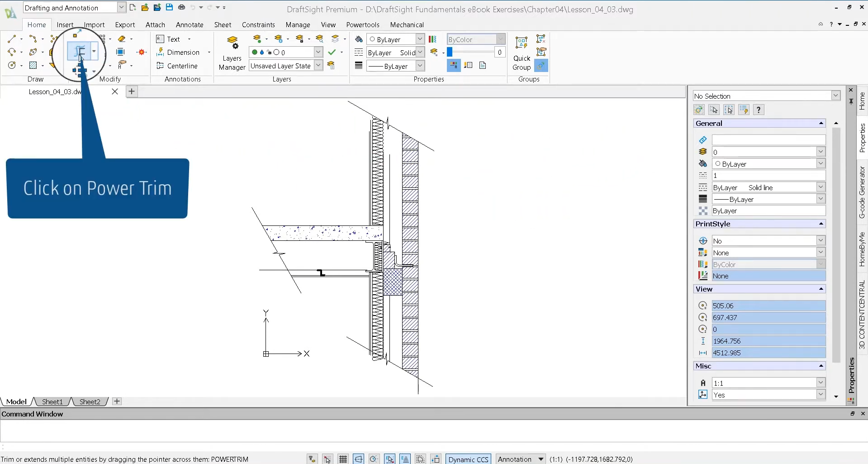
Task: Toggle Dynamic CCS in status bar
Action: (x=468, y=459)
